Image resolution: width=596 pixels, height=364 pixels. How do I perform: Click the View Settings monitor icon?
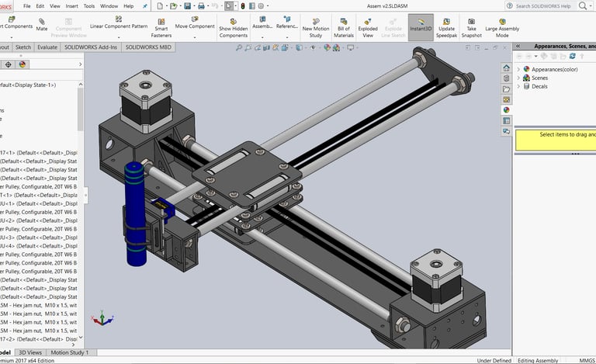click(350, 47)
